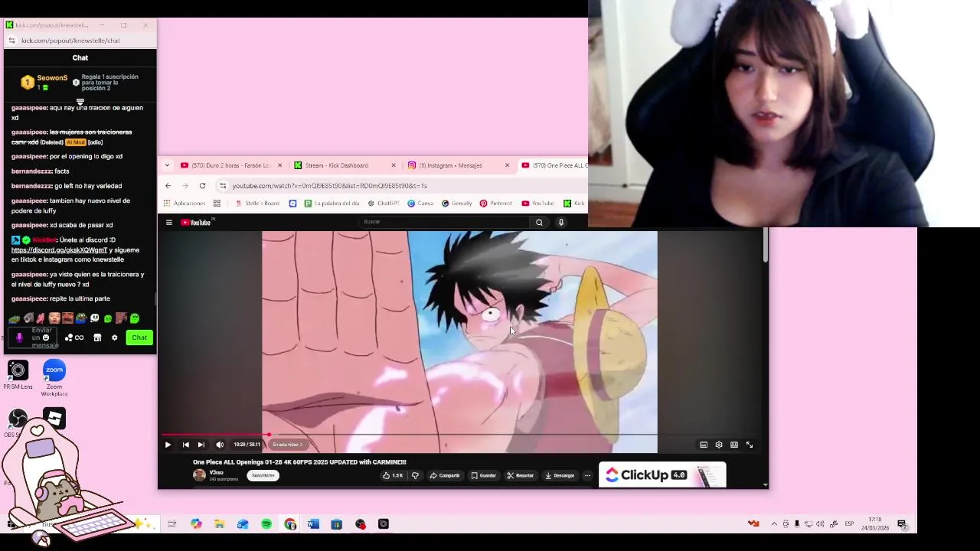Open emoji picker in chat input
Image resolution: width=980 pixels, height=551 pixels.
pos(46,337)
